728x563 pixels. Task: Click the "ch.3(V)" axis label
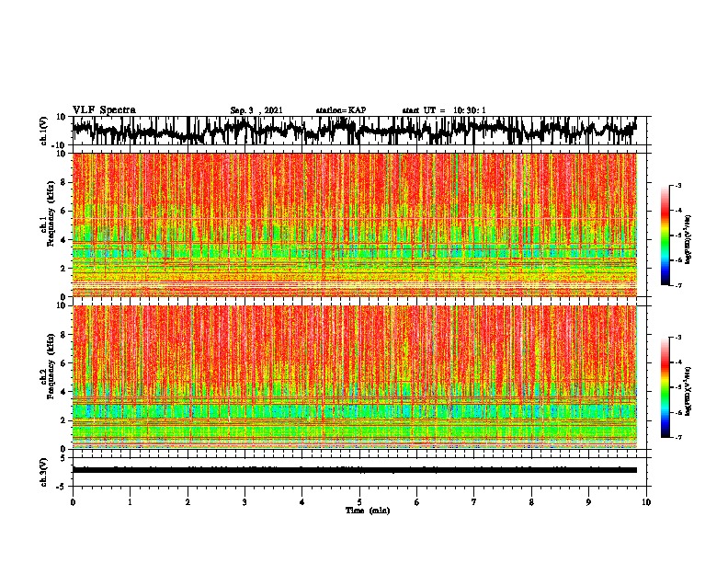coord(44,473)
